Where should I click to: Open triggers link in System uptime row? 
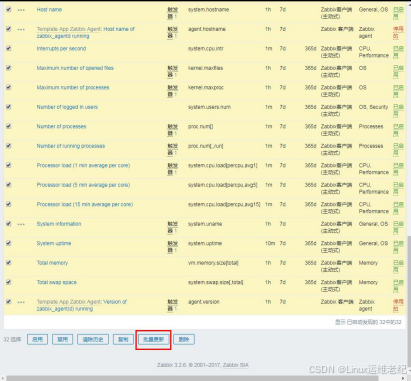(172, 247)
